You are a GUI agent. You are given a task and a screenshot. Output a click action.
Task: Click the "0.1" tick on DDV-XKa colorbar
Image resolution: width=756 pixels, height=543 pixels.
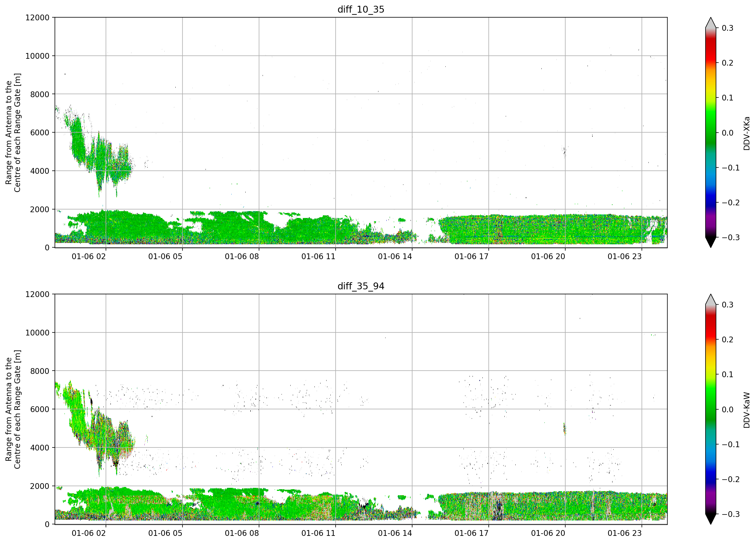pos(728,98)
